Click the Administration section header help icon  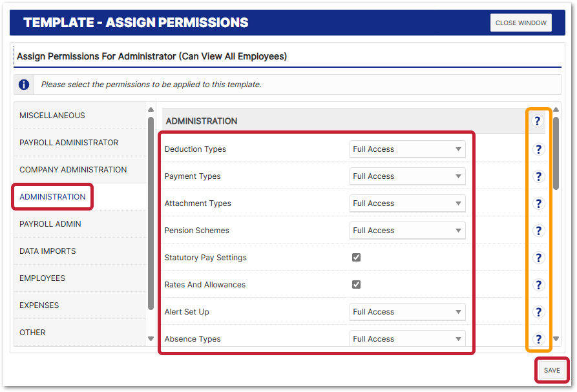tap(538, 121)
